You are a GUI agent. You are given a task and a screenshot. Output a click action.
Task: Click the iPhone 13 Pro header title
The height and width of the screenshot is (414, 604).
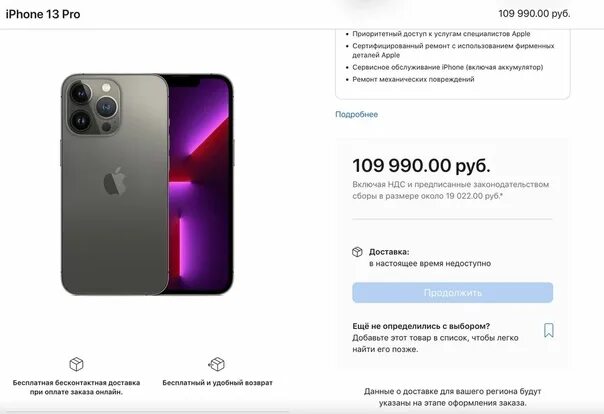43,14
